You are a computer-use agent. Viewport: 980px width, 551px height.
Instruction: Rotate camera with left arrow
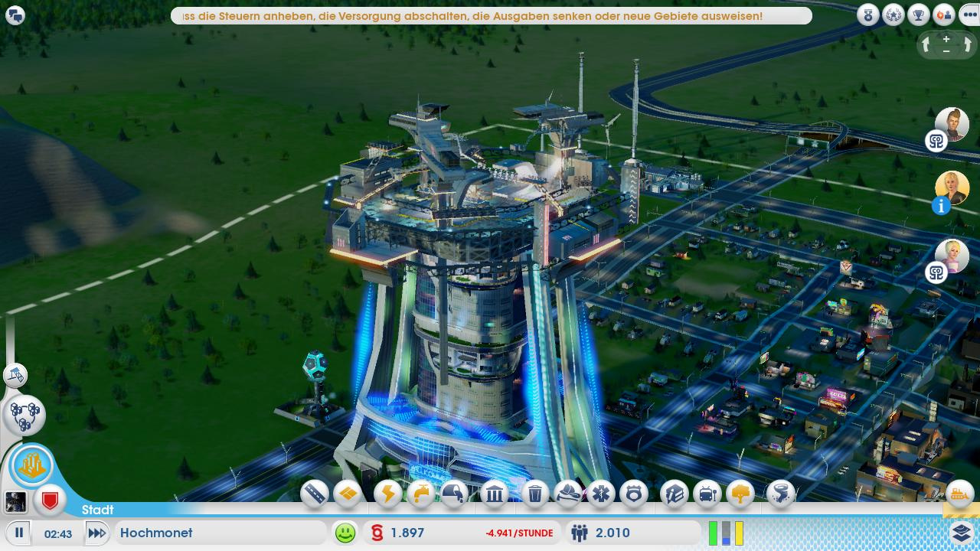(x=926, y=45)
